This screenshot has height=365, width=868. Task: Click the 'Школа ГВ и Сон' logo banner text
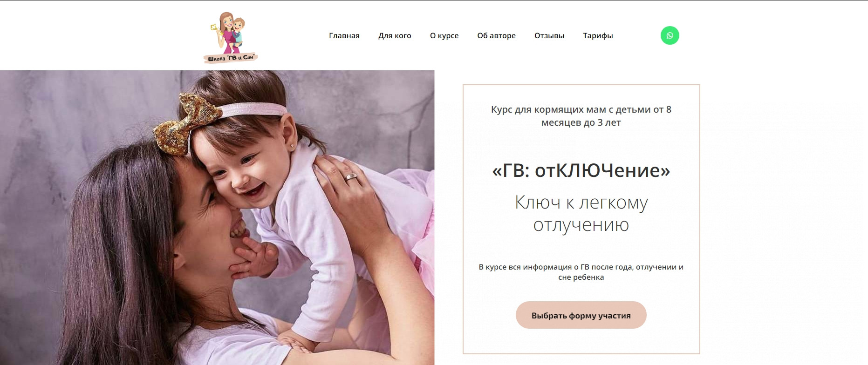tap(231, 58)
